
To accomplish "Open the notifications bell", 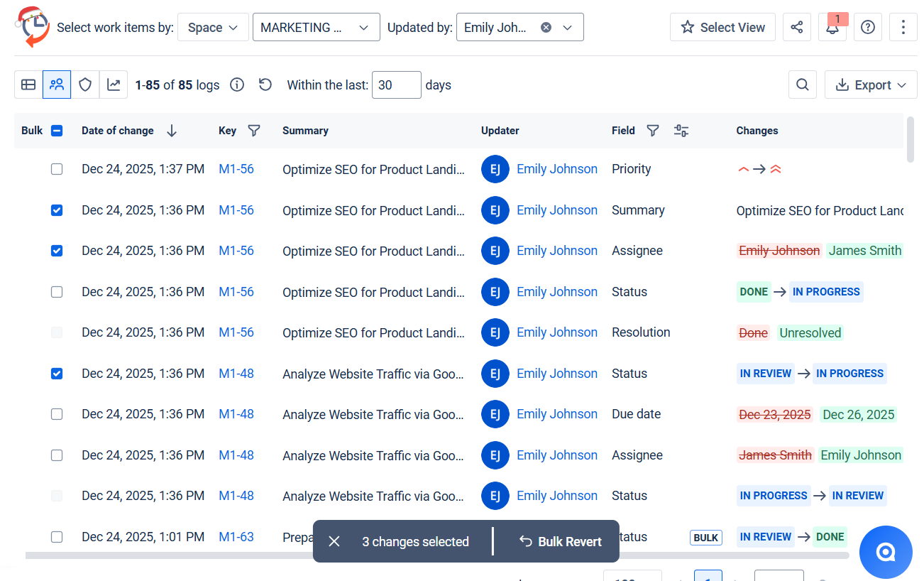I will pyautogui.click(x=832, y=28).
